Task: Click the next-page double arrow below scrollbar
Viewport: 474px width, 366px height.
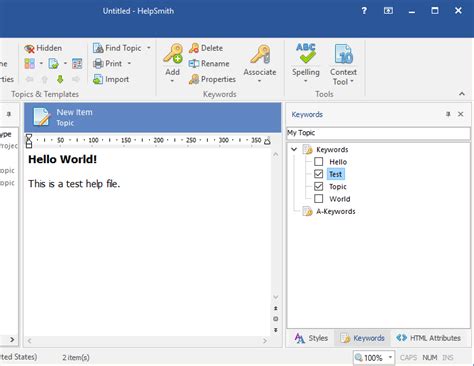Action: coord(276,330)
